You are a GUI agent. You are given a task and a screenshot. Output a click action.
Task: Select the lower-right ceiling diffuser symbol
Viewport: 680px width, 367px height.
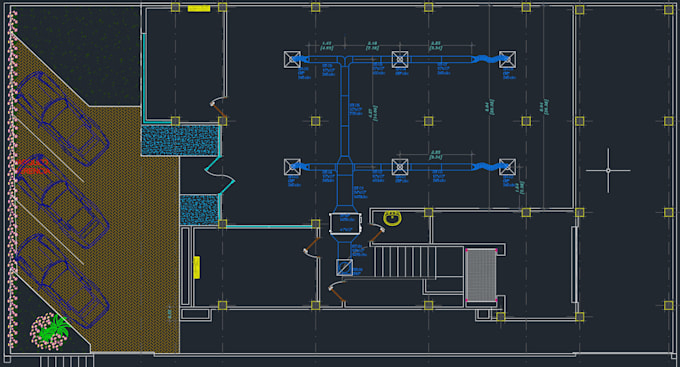point(507,167)
